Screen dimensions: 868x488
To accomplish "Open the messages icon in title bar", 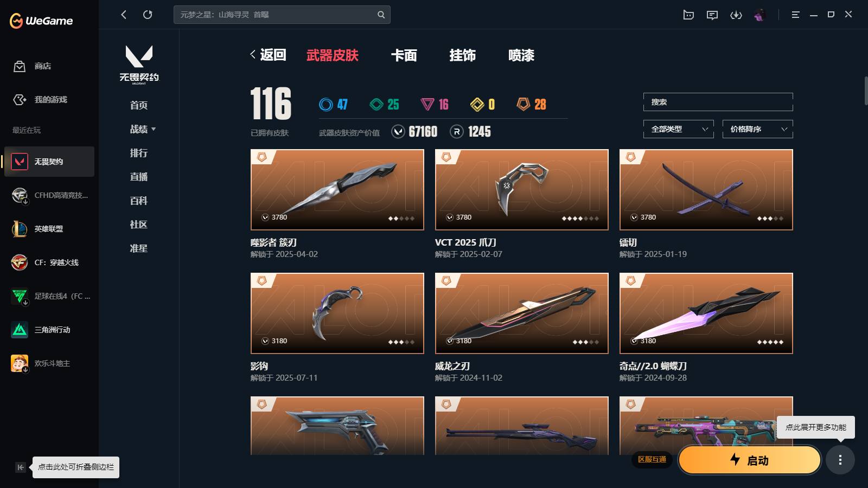I will point(712,15).
